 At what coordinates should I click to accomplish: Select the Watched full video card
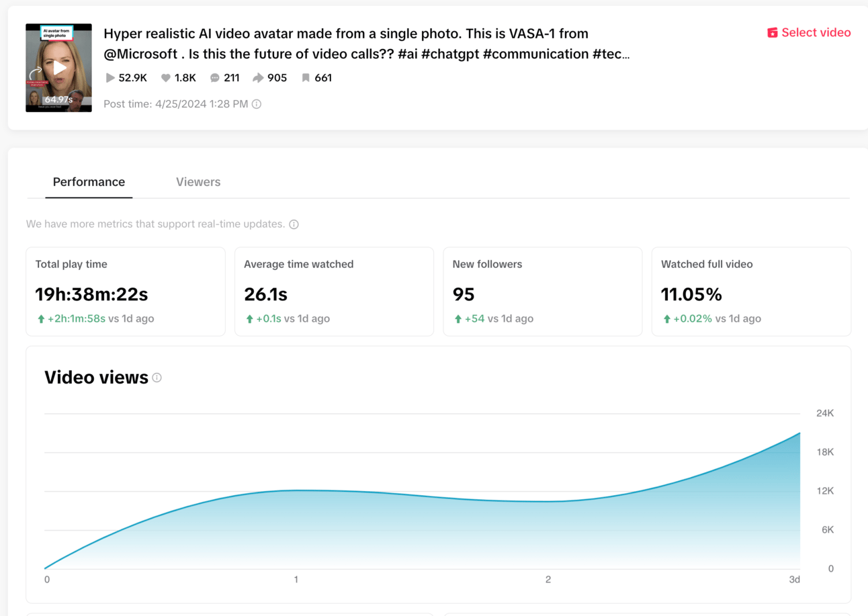(x=751, y=291)
